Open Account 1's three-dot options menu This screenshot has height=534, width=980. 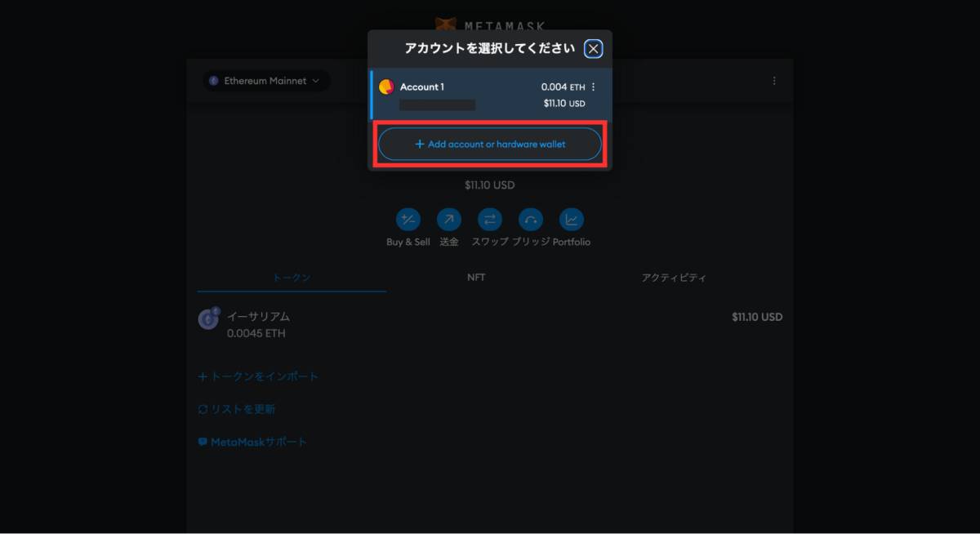click(x=593, y=87)
